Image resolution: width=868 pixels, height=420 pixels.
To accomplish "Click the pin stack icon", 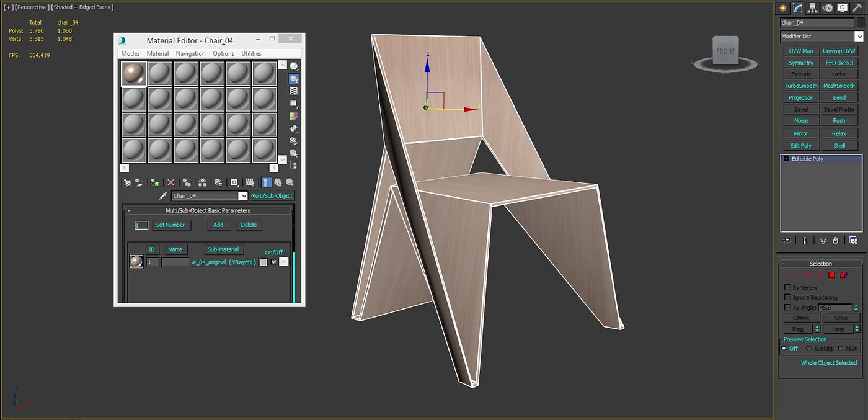I will pyautogui.click(x=787, y=241).
